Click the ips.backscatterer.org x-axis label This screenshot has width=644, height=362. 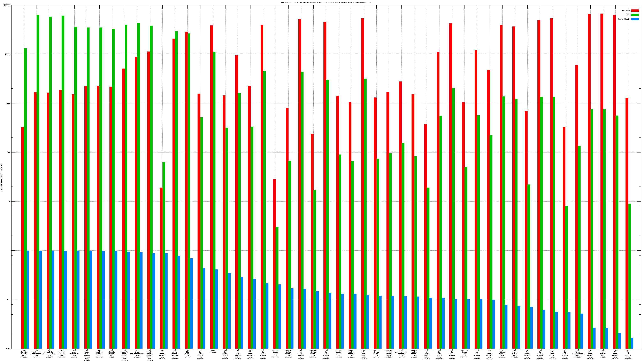pos(137,354)
